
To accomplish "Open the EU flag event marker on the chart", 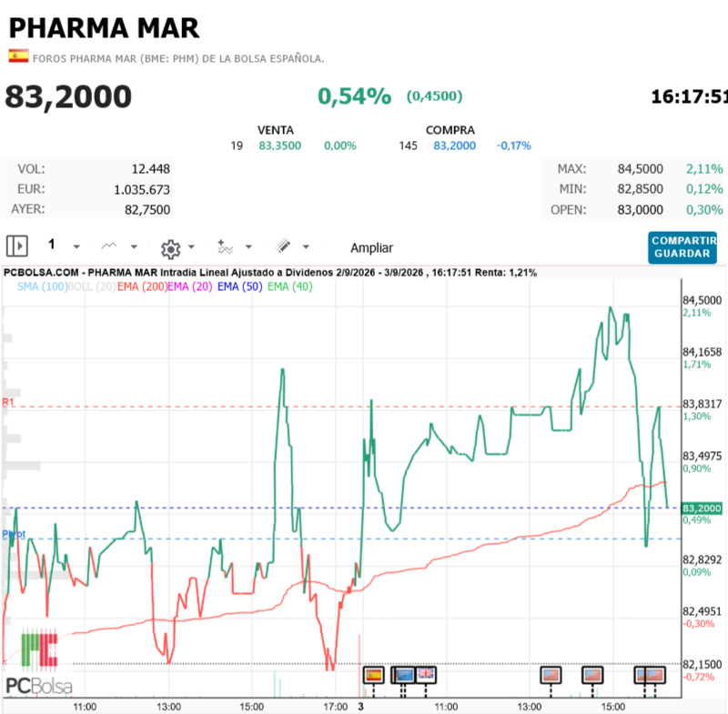I will pyautogui.click(x=403, y=676).
